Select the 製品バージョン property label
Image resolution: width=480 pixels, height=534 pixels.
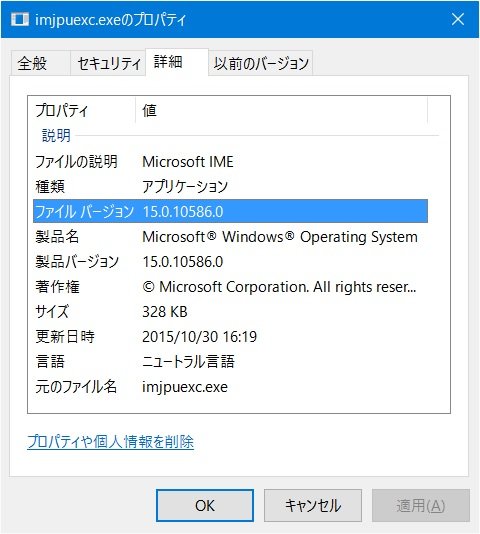point(77,262)
